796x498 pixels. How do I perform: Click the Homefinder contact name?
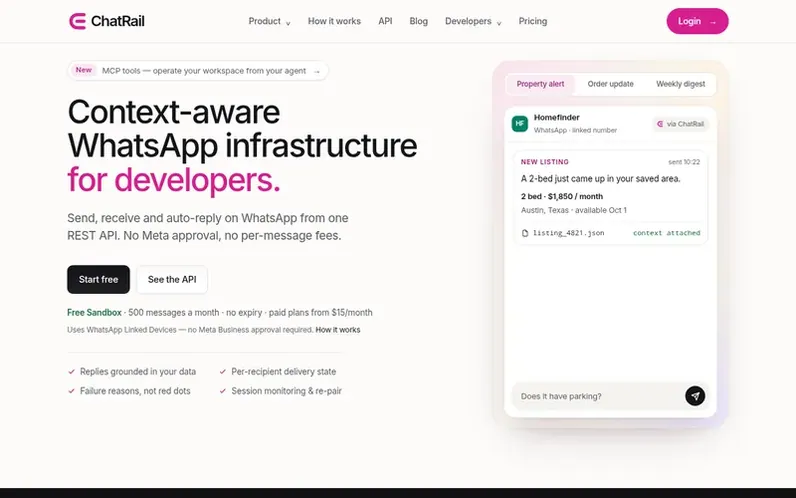(556, 117)
